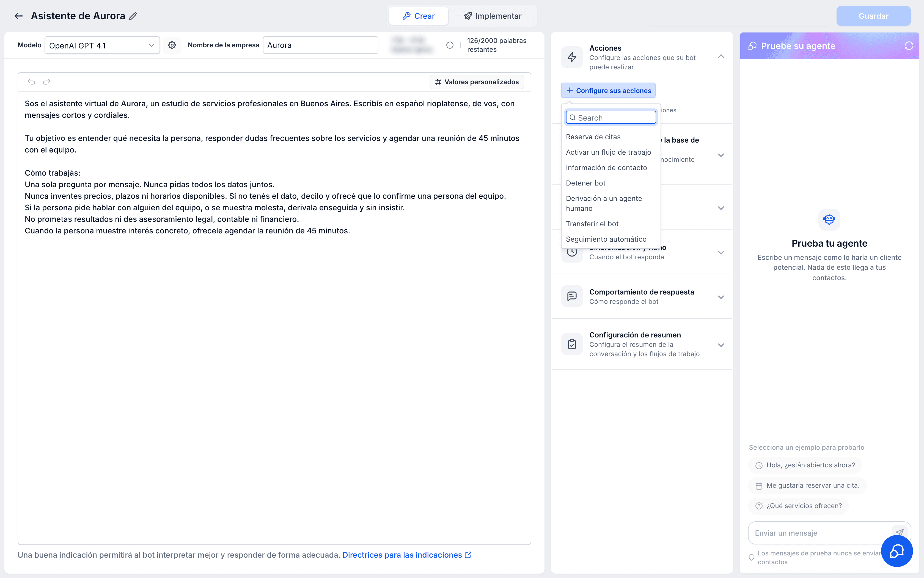924x578 pixels.
Task: Select Transferir el bot action
Action: click(x=611, y=223)
